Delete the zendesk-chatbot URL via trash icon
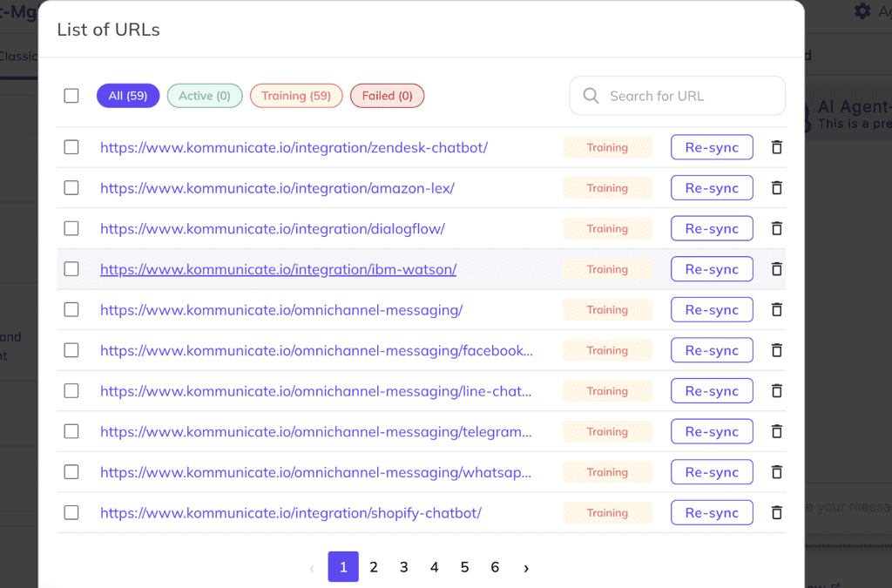 776,146
